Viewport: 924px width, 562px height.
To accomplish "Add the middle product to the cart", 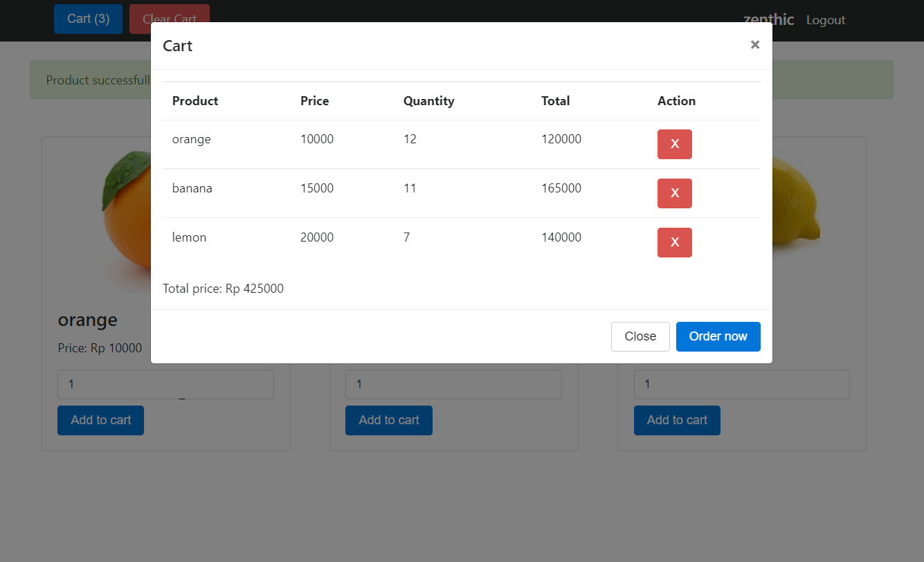I will click(388, 420).
